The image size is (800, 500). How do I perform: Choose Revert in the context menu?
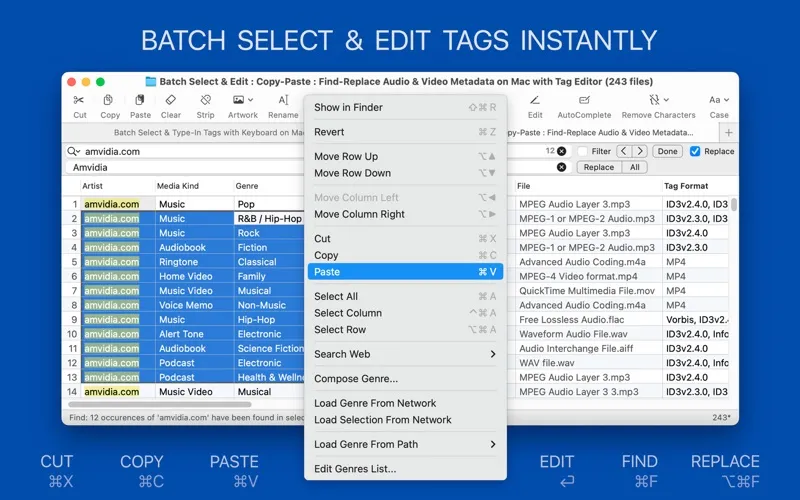(x=405, y=132)
